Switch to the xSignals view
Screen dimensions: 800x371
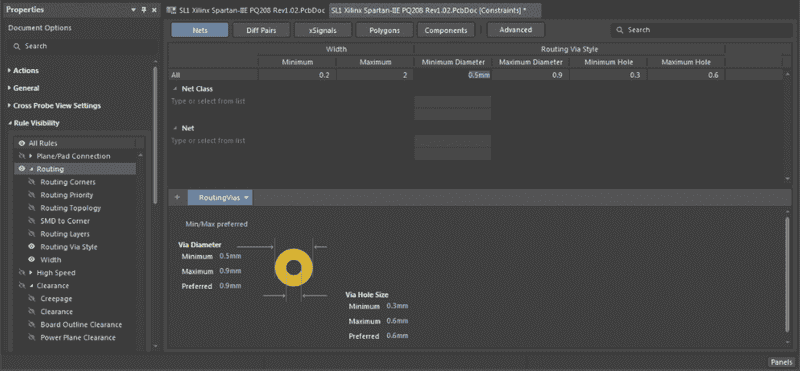click(323, 30)
